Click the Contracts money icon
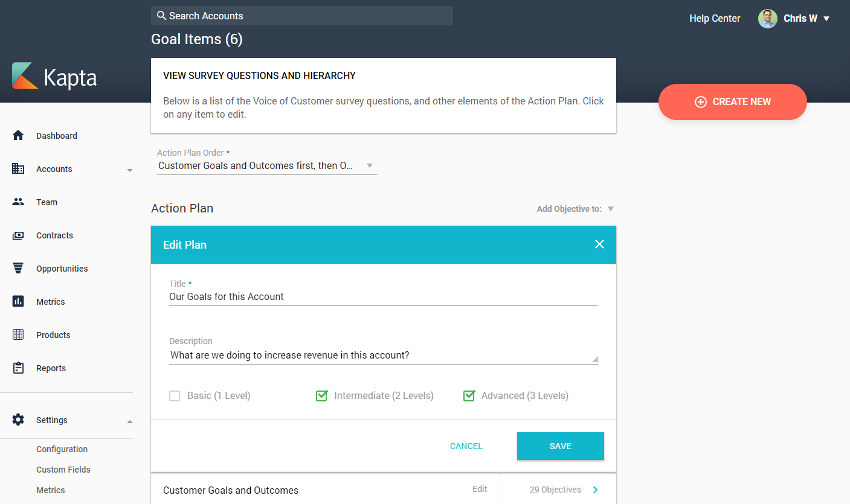850x504 pixels. click(18, 235)
